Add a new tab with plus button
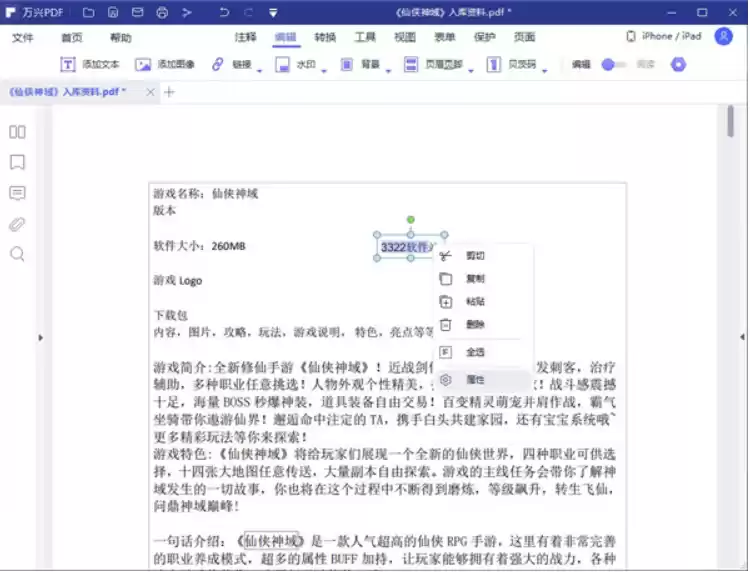The image size is (750, 572). 169,92
